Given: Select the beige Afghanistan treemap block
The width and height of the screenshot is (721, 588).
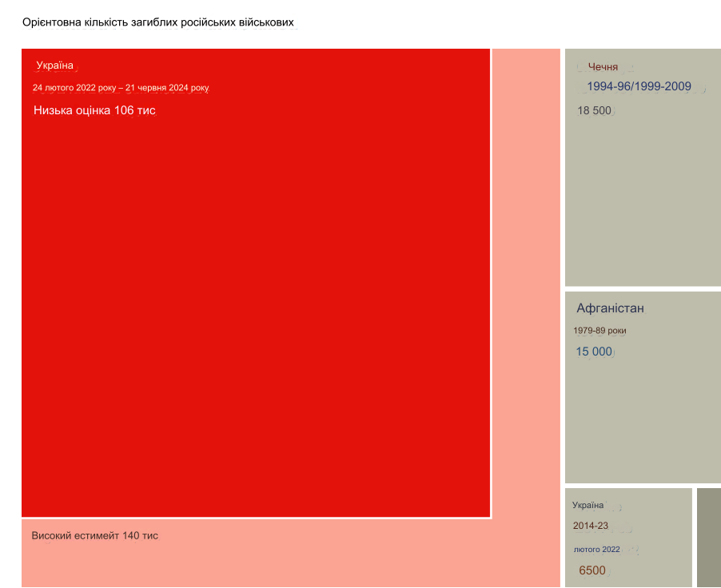Looking at the screenshot, I should 643,415.
